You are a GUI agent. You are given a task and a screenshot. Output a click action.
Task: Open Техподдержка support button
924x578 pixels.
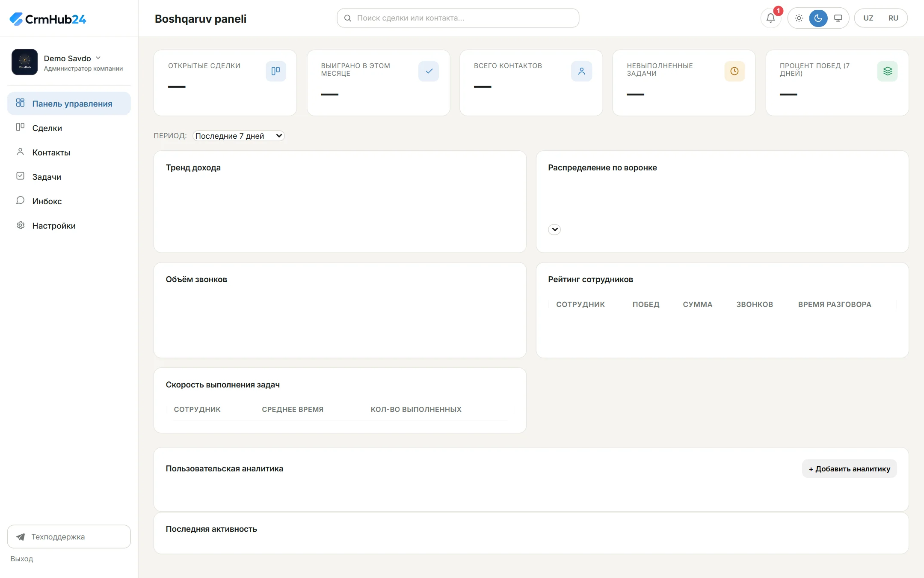tap(69, 536)
